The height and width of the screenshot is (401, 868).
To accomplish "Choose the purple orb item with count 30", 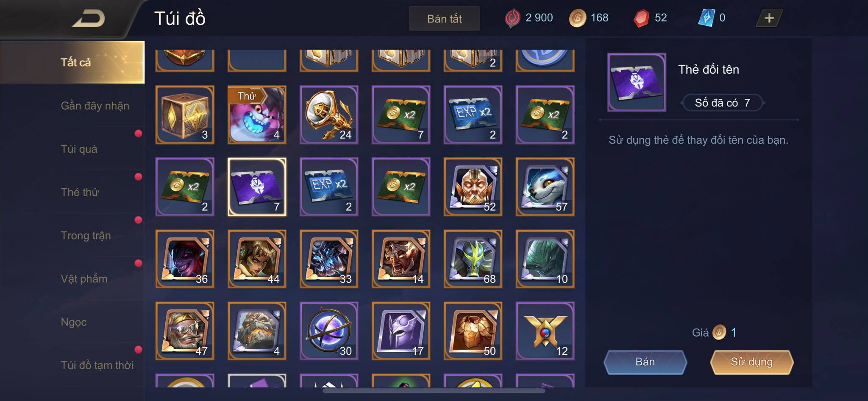I will pyautogui.click(x=329, y=331).
